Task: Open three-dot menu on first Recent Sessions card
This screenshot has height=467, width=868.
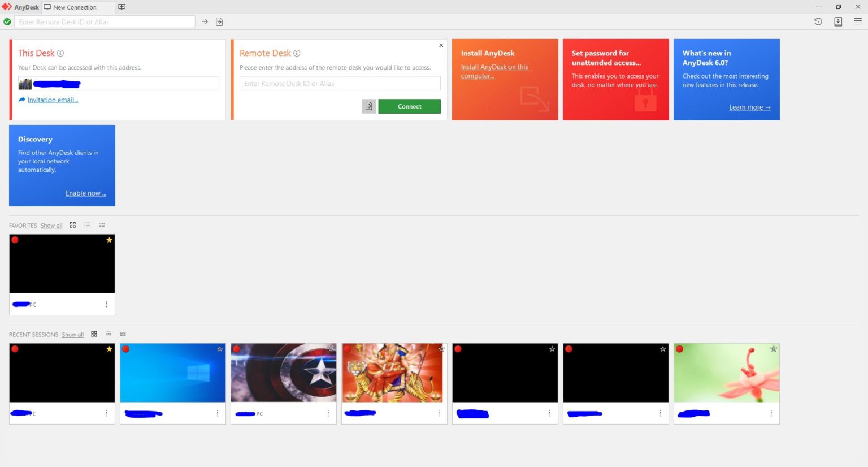Action: (x=107, y=413)
